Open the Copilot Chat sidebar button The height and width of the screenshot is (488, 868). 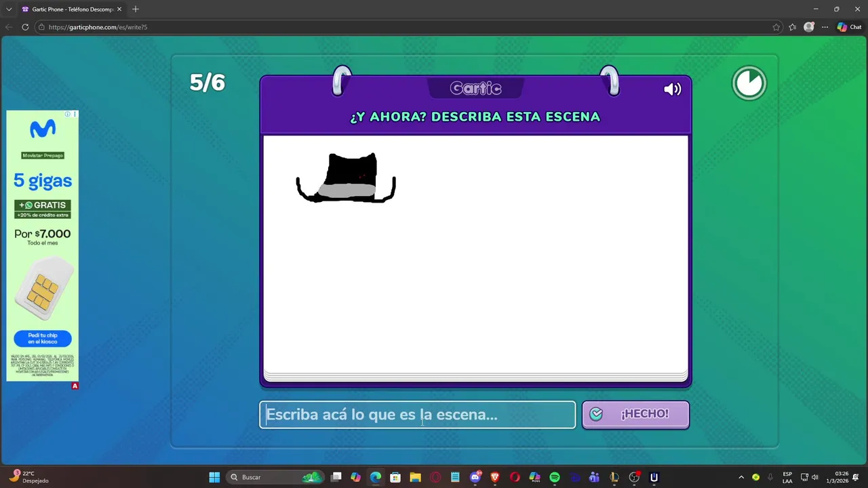[849, 27]
